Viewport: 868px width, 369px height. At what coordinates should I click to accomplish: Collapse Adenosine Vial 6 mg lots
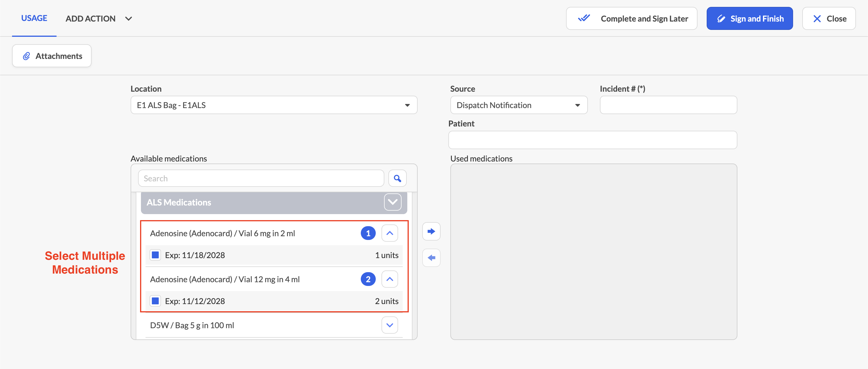[x=390, y=233]
